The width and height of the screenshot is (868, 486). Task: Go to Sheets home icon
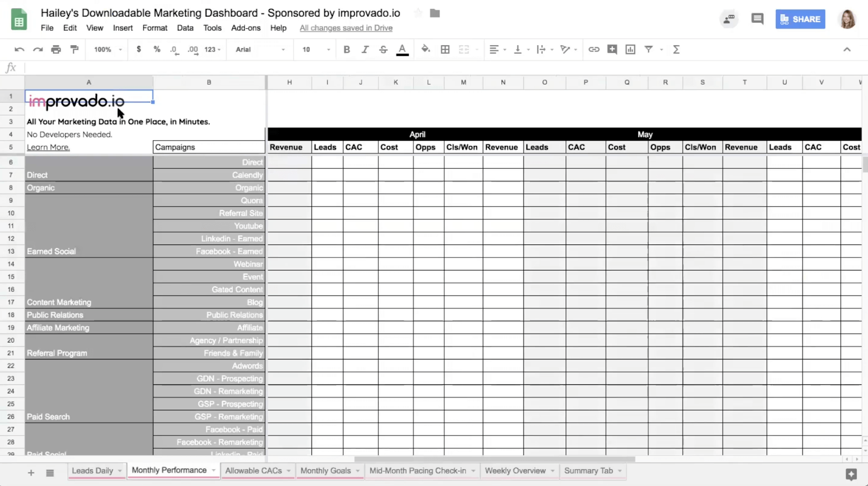[19, 20]
